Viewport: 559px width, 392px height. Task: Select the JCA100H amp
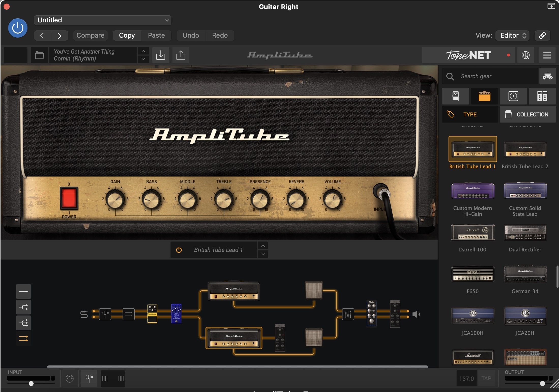[x=473, y=316]
